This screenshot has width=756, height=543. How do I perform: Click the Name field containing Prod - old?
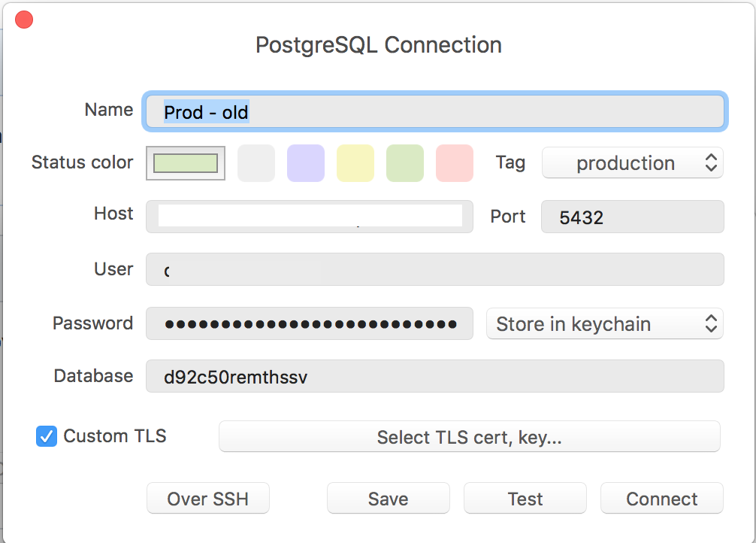pyautogui.click(x=435, y=111)
